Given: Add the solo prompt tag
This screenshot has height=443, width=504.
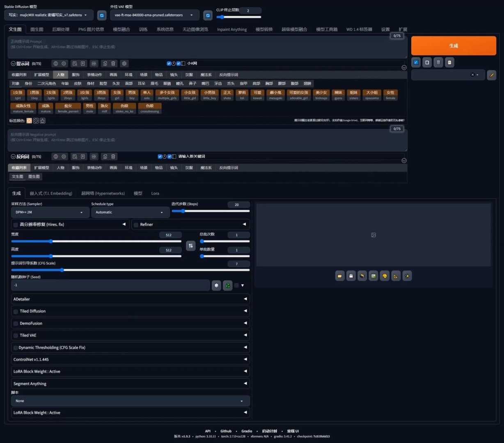Looking at the screenshot, I should click(x=147, y=95).
